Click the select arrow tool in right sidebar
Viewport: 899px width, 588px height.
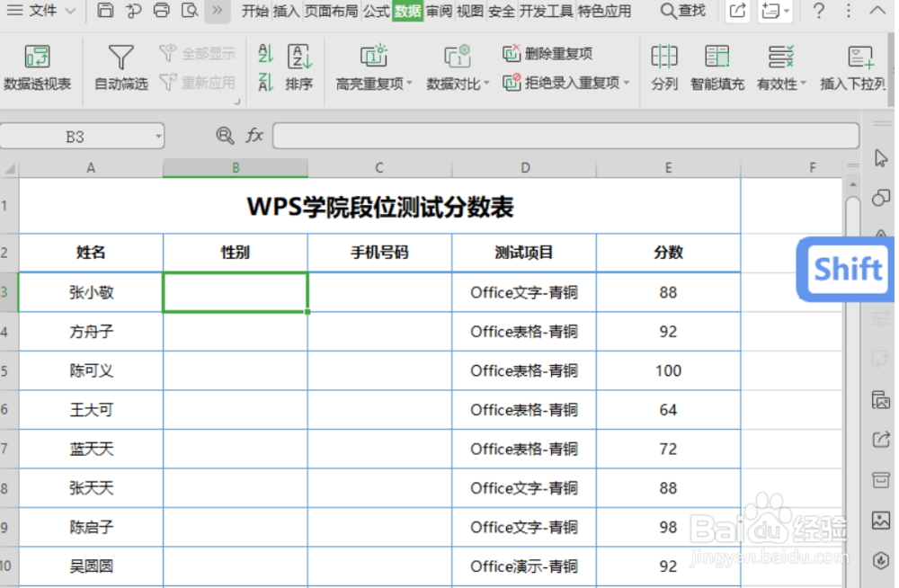(881, 157)
